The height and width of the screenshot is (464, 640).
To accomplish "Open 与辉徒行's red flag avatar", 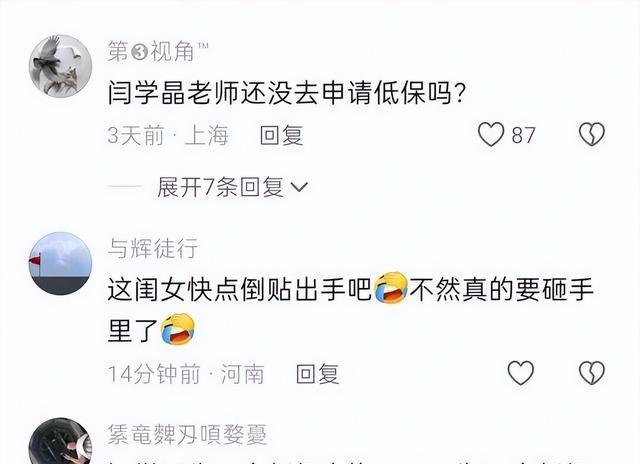I will [x=60, y=264].
